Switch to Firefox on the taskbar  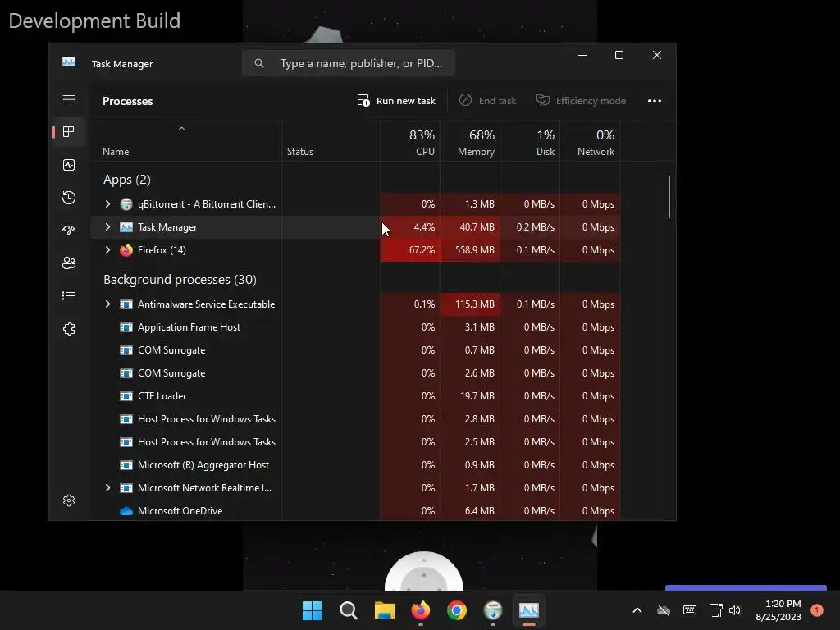[421, 610]
